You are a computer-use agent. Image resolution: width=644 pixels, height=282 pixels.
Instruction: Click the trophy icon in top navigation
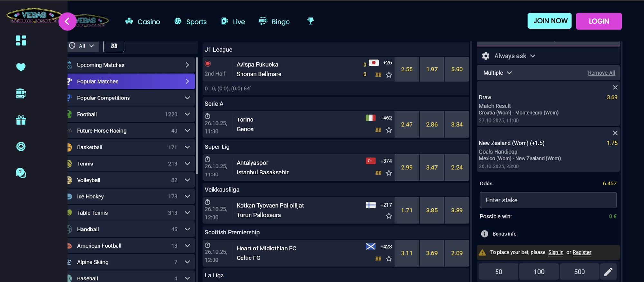point(310,21)
